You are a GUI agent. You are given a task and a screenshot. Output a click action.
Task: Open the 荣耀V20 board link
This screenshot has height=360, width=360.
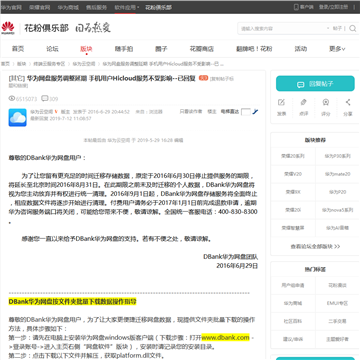[x=293, y=174]
